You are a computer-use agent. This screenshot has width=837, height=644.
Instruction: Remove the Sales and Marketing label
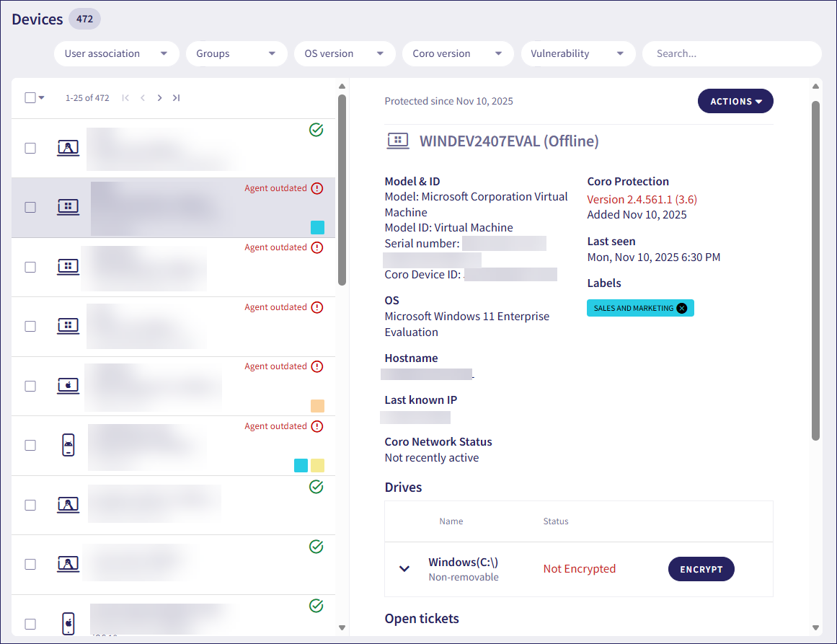click(682, 308)
